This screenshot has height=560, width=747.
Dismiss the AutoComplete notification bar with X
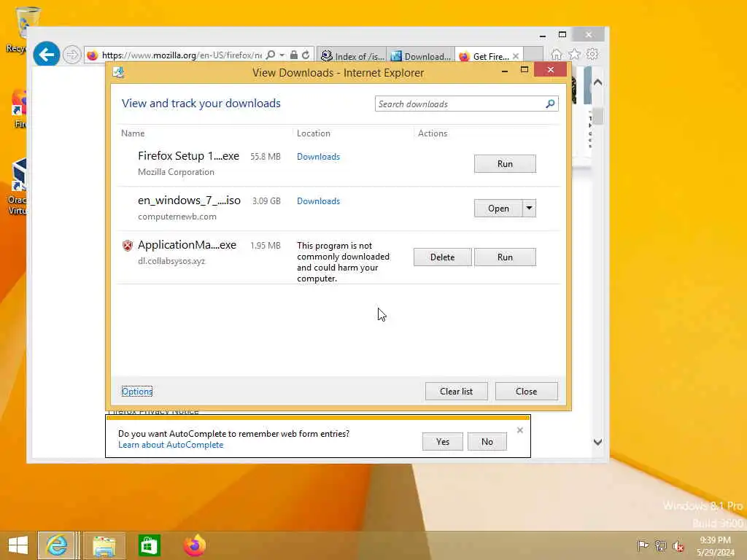coord(519,430)
